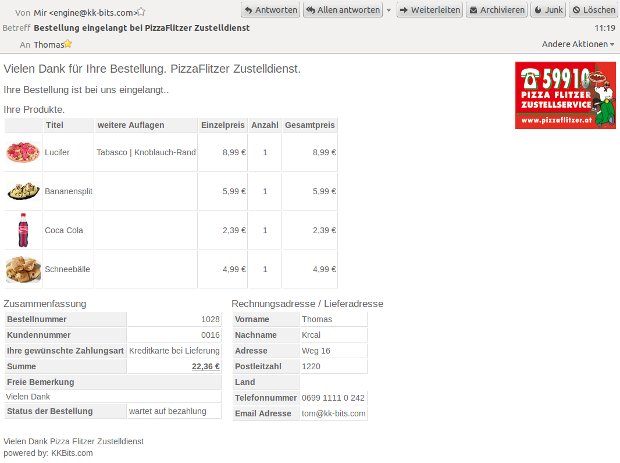
Task: Click the Antworten reply button
Action: (270, 10)
